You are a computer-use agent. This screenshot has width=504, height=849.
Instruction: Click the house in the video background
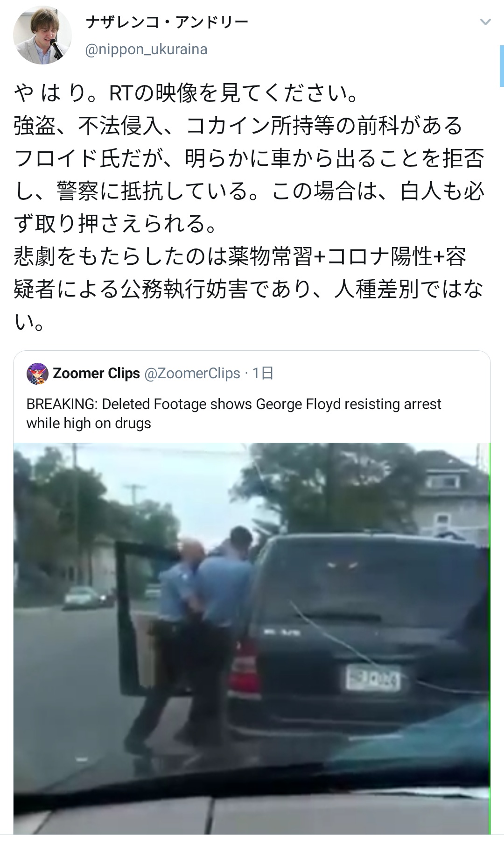tap(453, 495)
